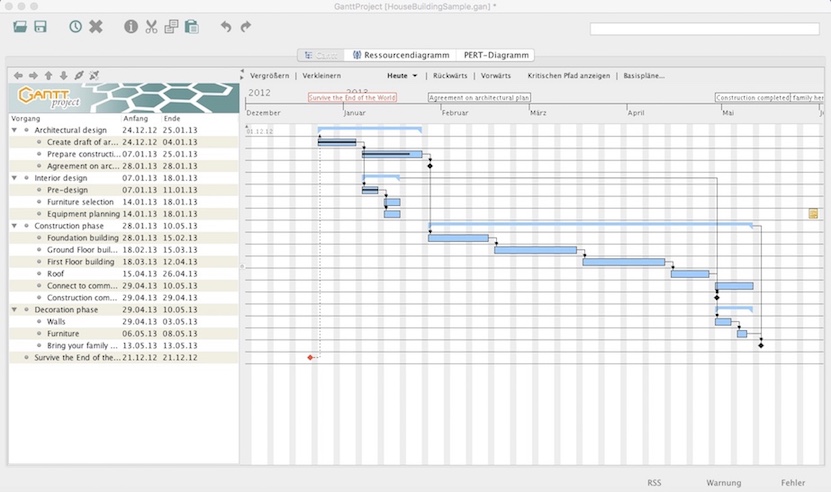Image resolution: width=831 pixels, height=492 pixels.
Task: Click the Anfang column header
Action: [136, 118]
